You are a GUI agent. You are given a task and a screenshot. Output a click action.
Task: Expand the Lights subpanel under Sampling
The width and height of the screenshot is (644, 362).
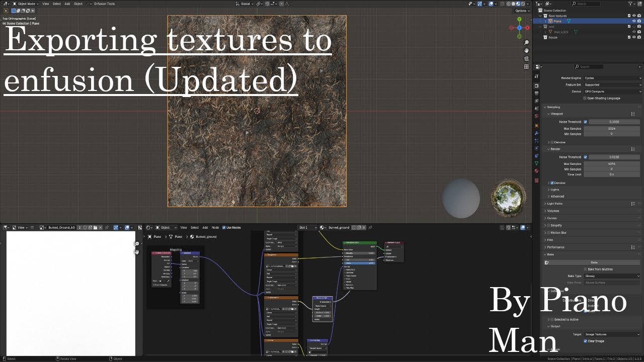coord(554,190)
